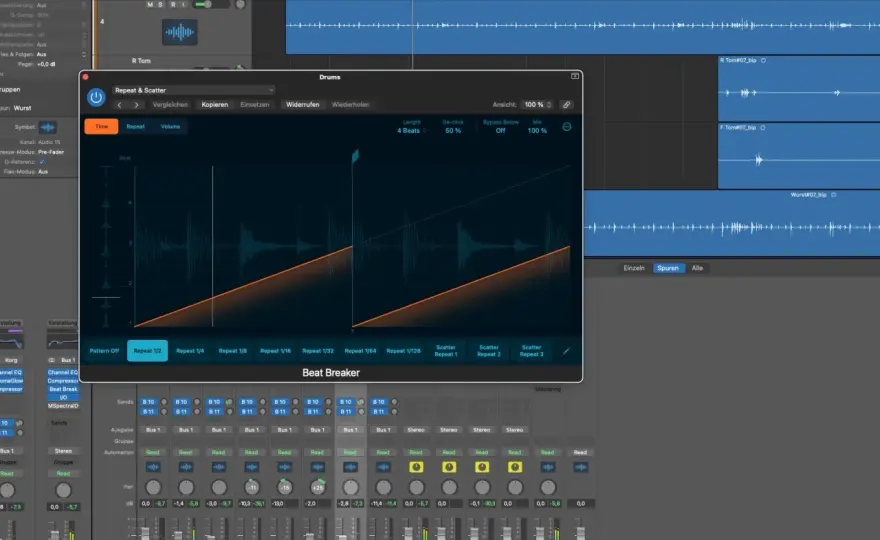
Task: Select the Repeat 1/4 pattern
Action: click(x=190, y=351)
